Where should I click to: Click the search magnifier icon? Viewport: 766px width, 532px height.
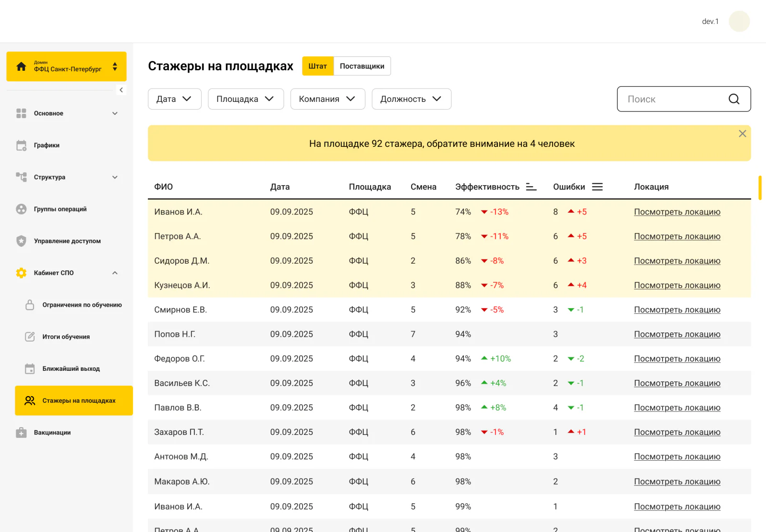(734, 99)
